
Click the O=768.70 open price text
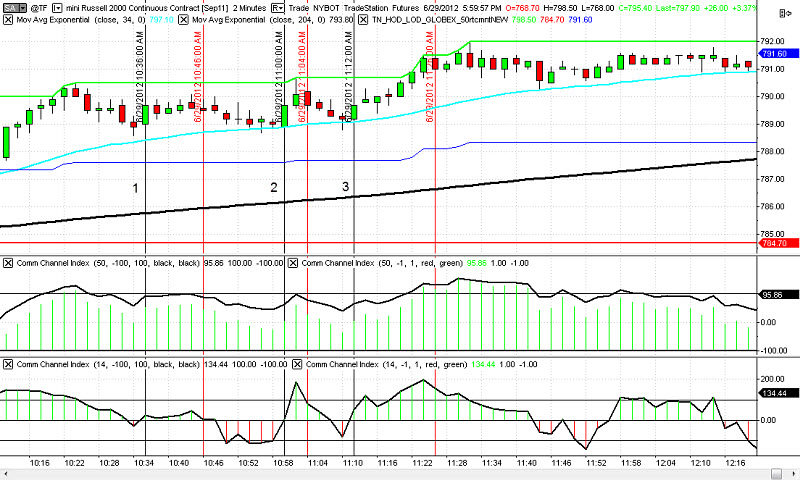(x=523, y=8)
